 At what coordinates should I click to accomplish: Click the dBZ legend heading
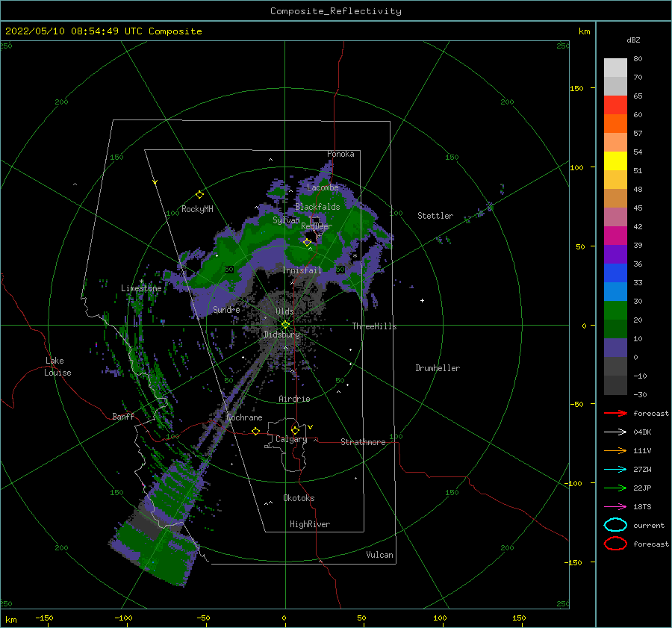pos(633,40)
